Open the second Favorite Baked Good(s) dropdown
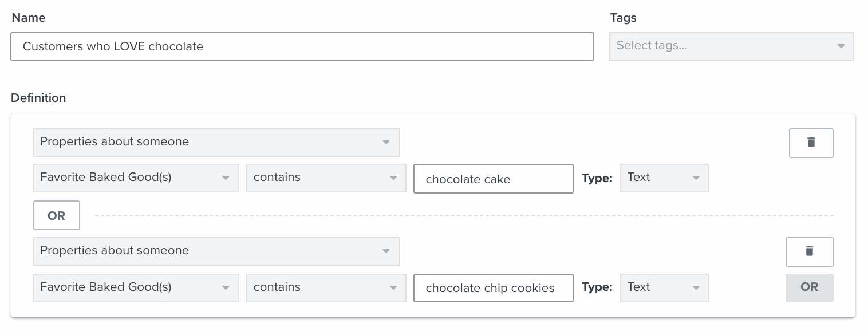 (x=136, y=287)
